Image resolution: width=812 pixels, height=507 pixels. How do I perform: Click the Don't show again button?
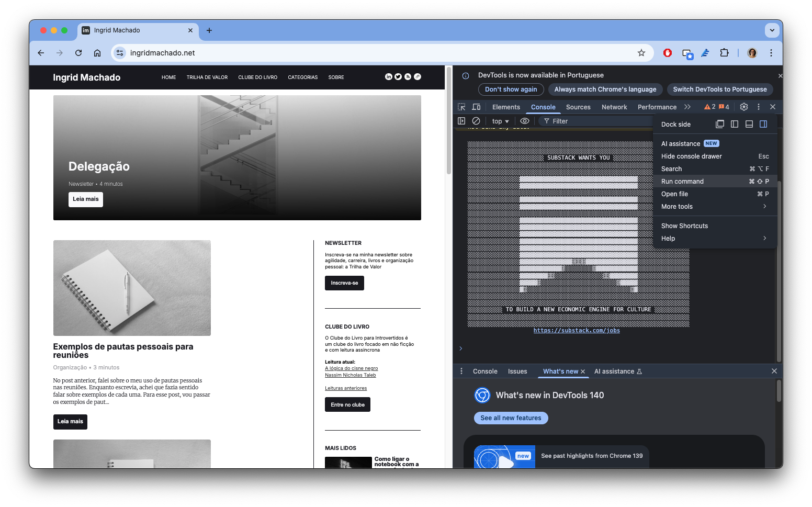pos(511,89)
